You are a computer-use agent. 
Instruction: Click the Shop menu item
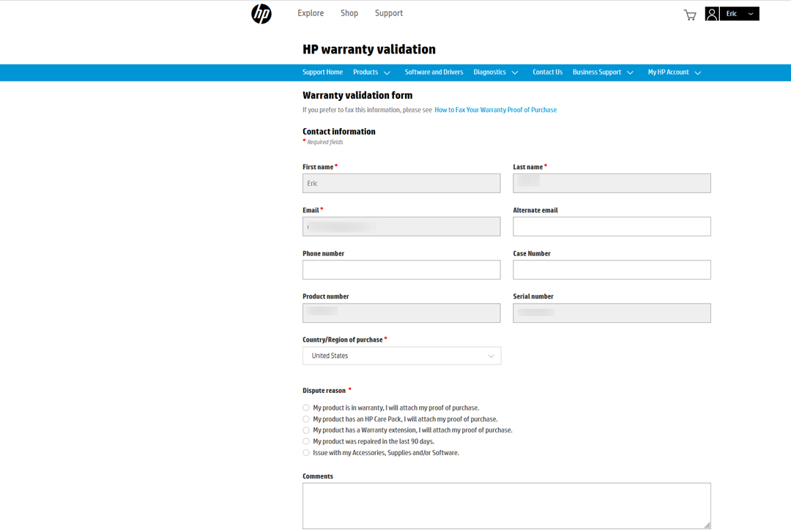pyautogui.click(x=349, y=13)
